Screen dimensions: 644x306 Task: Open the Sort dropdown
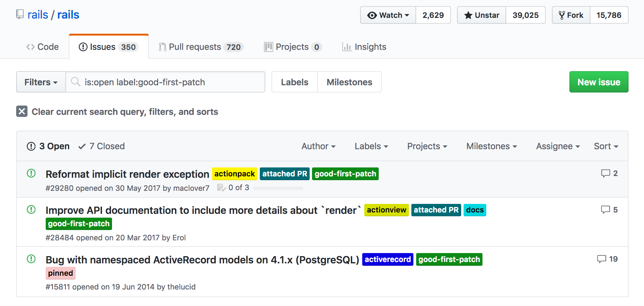point(606,146)
